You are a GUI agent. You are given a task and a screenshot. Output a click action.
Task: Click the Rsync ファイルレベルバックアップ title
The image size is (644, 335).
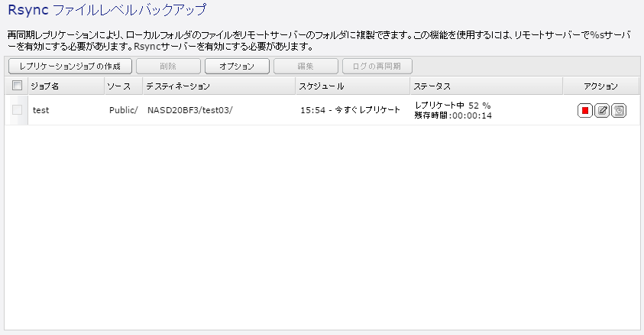pyautogui.click(x=107, y=10)
